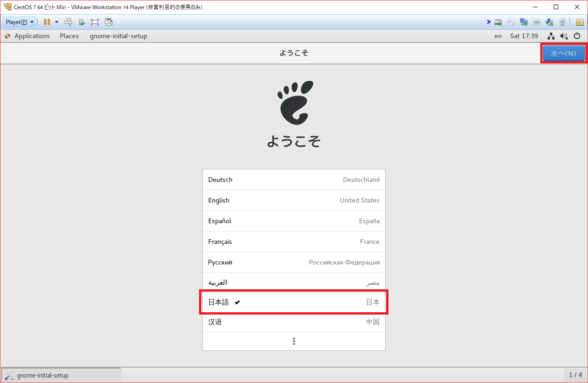Open the Player(P) dropdown menu
Image resolution: width=588 pixels, height=383 pixels.
pos(19,22)
